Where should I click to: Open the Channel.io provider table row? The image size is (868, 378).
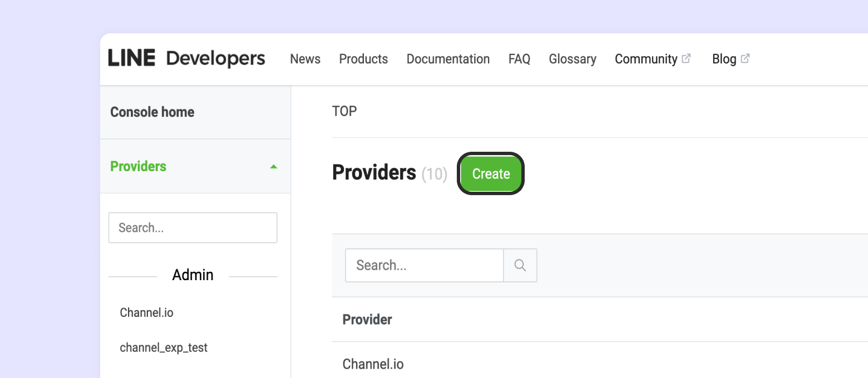coord(373,365)
